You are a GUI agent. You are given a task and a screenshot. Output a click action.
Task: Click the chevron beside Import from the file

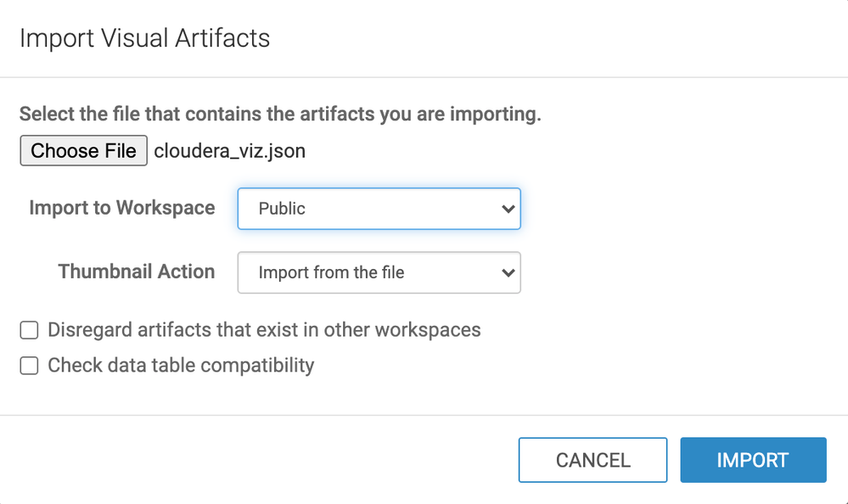508,273
